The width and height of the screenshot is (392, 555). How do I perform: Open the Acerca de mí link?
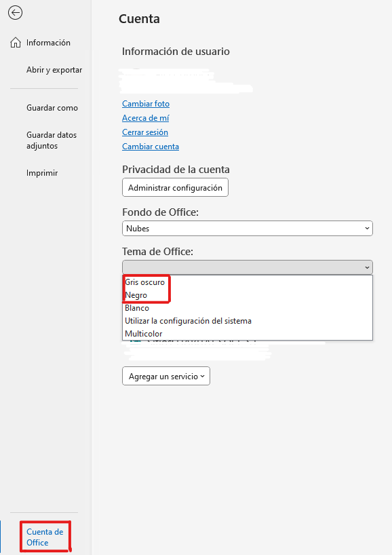point(145,118)
